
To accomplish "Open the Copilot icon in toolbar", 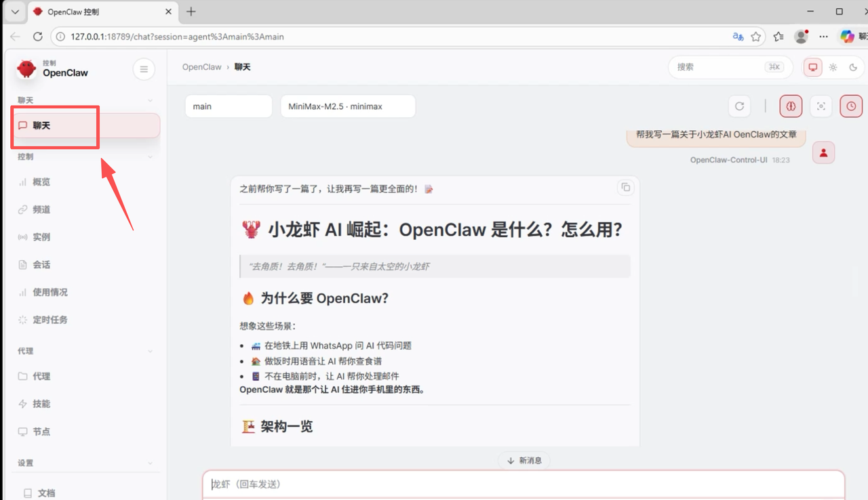I will [848, 37].
